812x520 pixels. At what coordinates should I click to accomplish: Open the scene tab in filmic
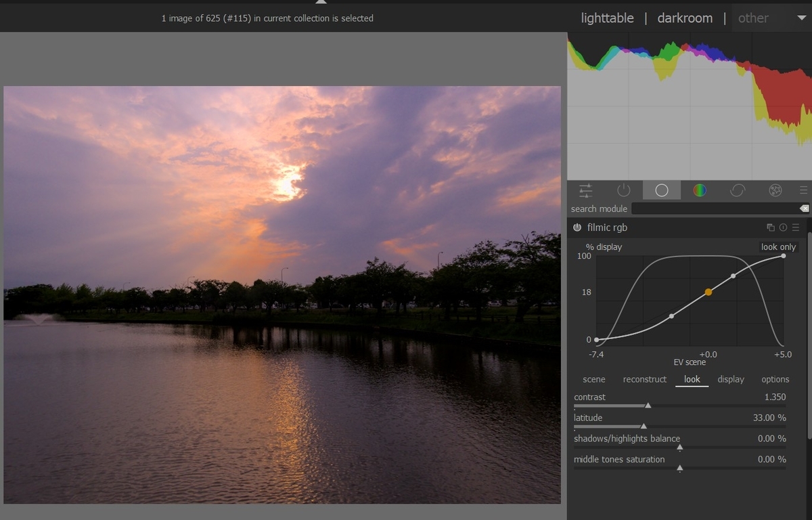click(x=594, y=379)
